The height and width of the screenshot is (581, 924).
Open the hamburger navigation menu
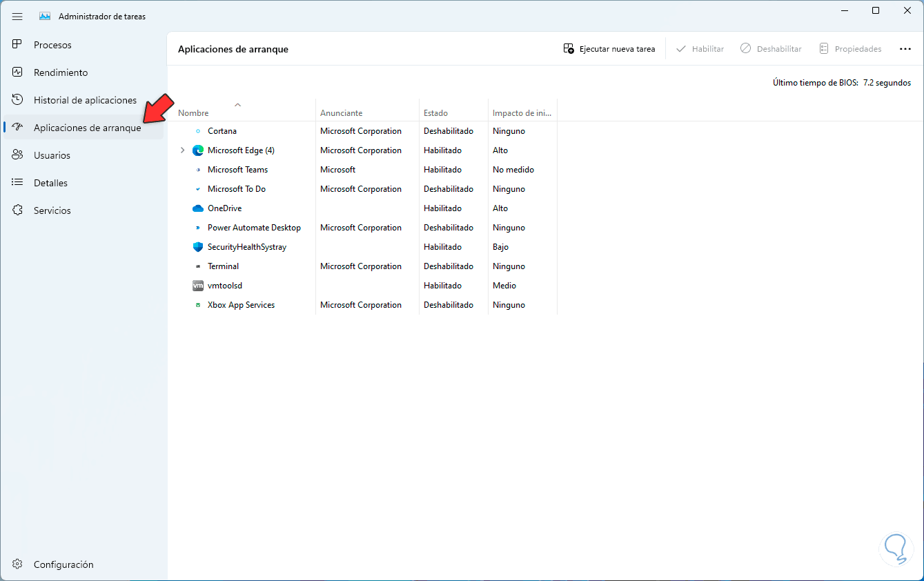pyautogui.click(x=17, y=17)
